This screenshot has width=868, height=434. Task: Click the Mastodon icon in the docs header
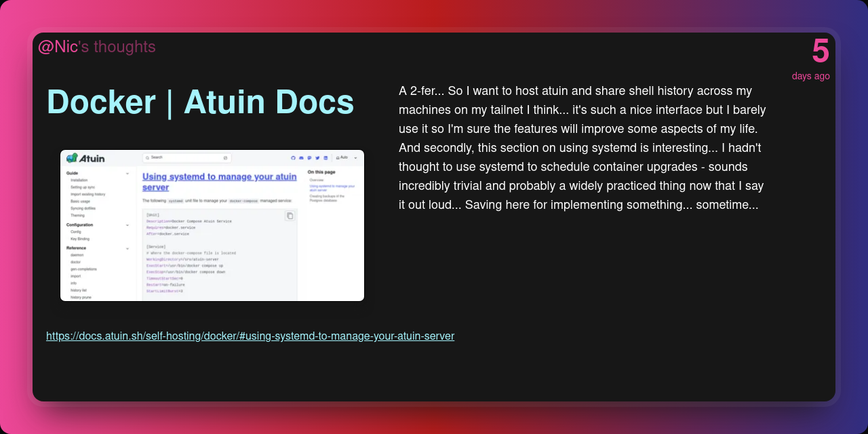click(309, 157)
